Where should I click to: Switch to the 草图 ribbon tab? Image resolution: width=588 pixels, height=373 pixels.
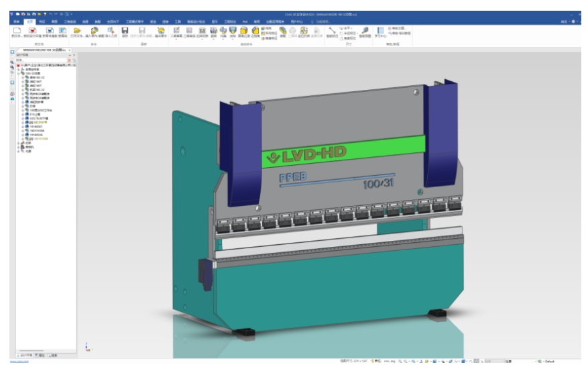coord(54,21)
